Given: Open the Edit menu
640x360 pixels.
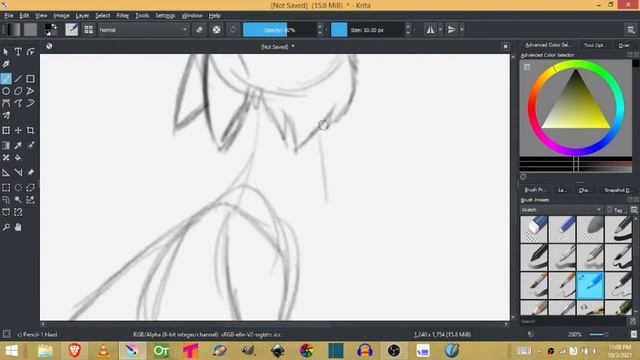Looking at the screenshot, I should [24, 16].
